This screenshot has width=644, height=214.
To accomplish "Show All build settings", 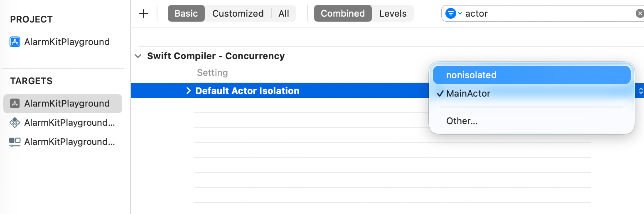I will pyautogui.click(x=284, y=13).
